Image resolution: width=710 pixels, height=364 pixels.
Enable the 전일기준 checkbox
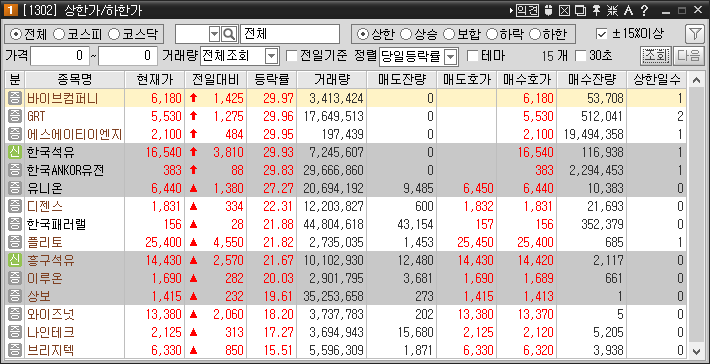pyautogui.click(x=292, y=56)
